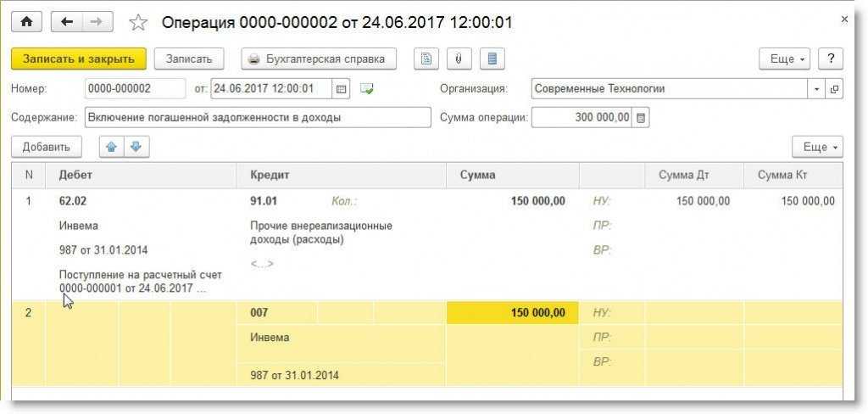Expand the Организация dropdown arrow
This screenshot has height=414, width=868.
coord(817,89)
